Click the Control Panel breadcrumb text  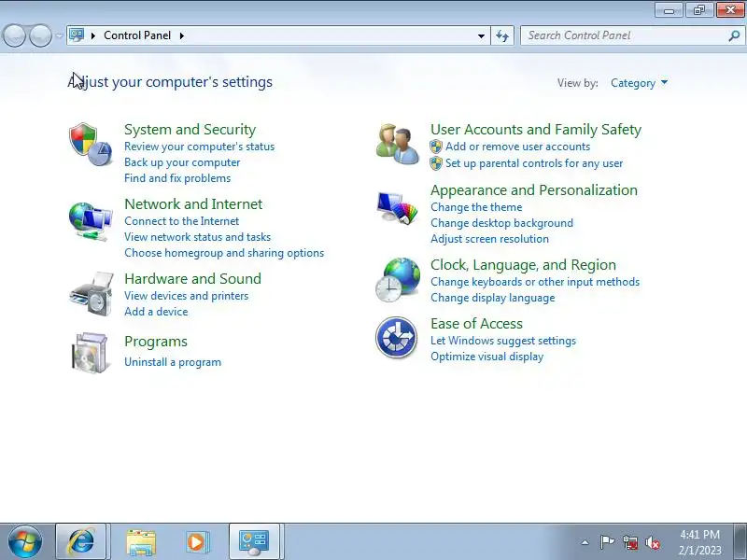click(137, 35)
